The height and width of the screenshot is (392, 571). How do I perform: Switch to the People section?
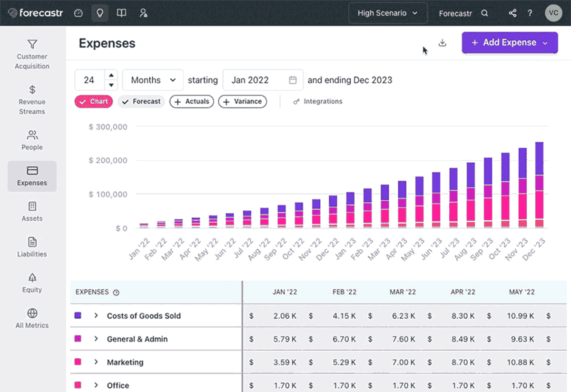point(32,139)
